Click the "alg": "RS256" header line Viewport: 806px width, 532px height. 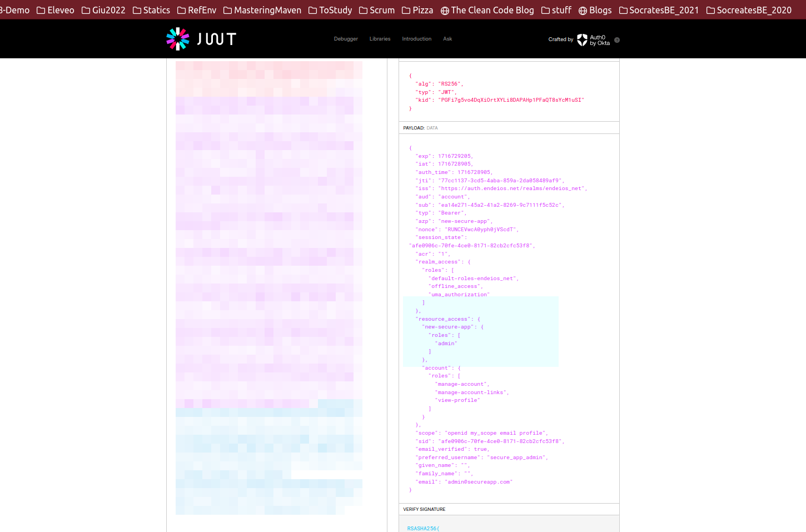point(439,84)
